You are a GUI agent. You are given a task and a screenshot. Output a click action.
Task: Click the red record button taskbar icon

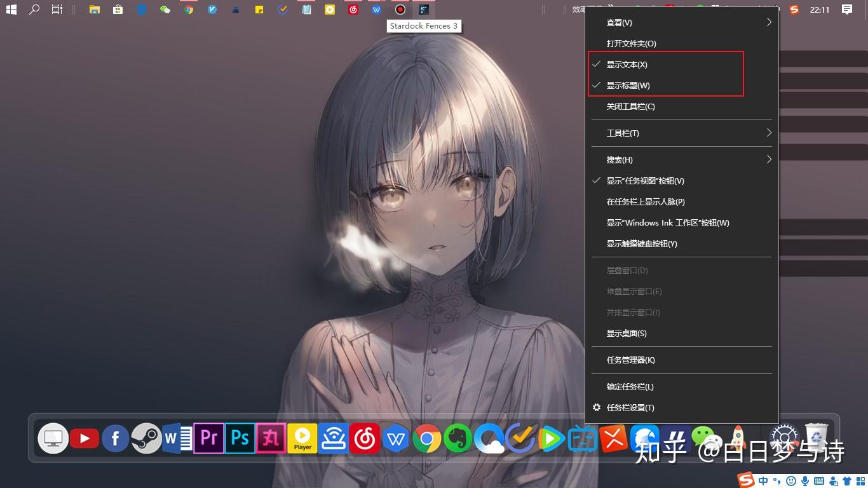click(400, 10)
